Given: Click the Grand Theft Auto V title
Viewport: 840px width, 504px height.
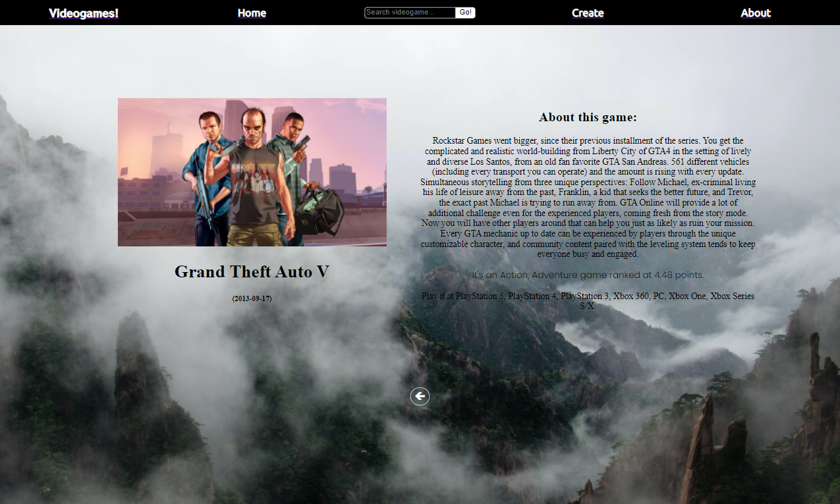Looking at the screenshot, I should [x=252, y=271].
